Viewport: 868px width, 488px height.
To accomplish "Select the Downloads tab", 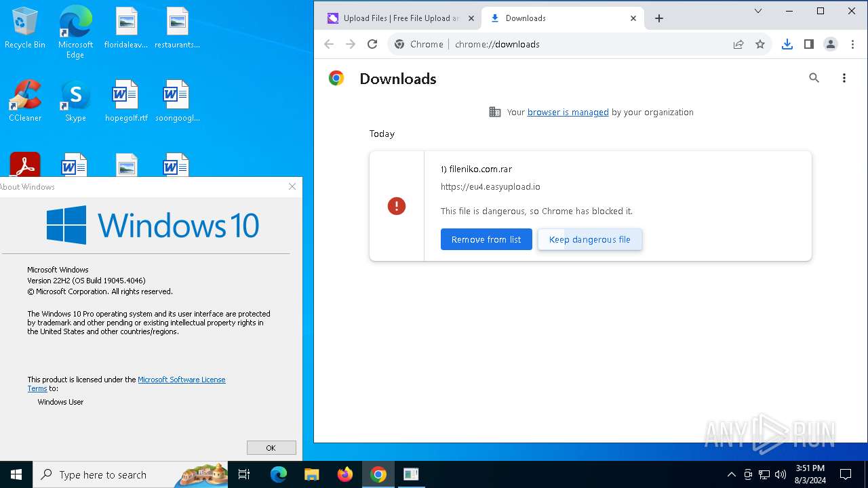I will tap(561, 18).
